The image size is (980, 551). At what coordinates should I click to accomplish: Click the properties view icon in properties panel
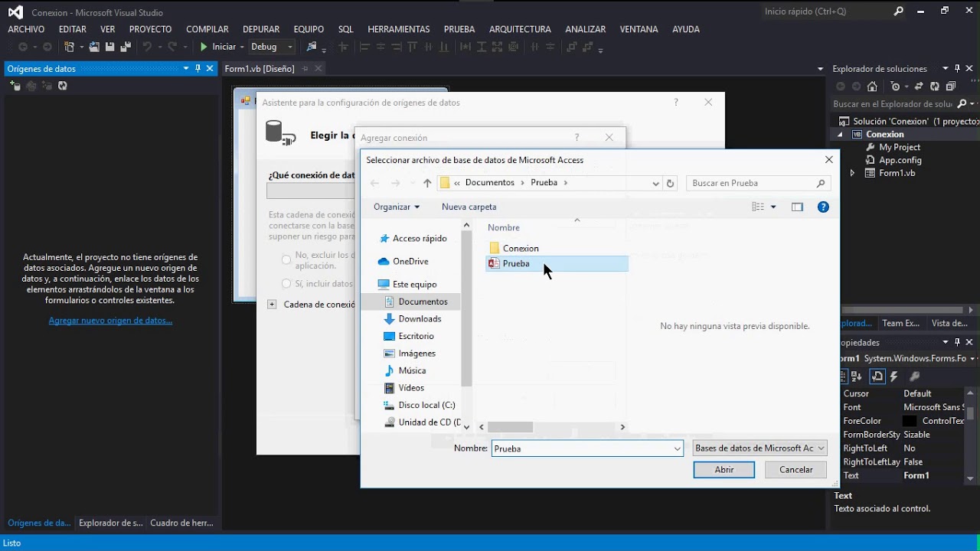[x=877, y=377]
